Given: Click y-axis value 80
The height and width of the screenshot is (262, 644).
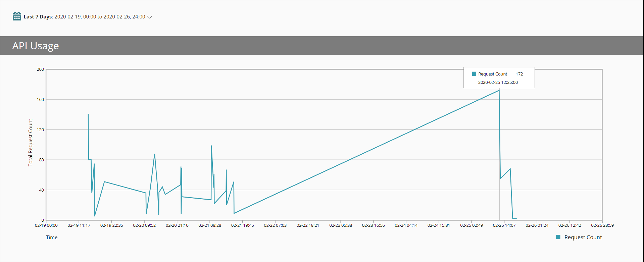Looking at the screenshot, I should (x=41, y=160).
